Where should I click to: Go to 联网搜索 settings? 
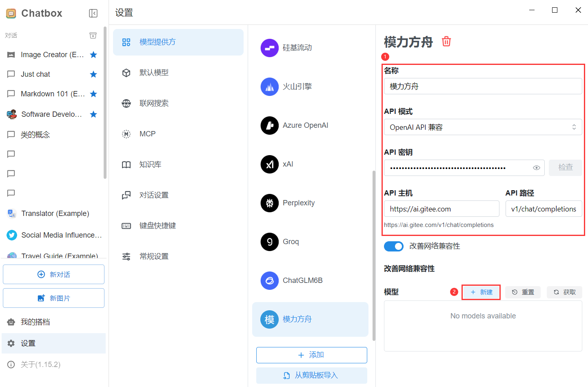[x=154, y=103]
